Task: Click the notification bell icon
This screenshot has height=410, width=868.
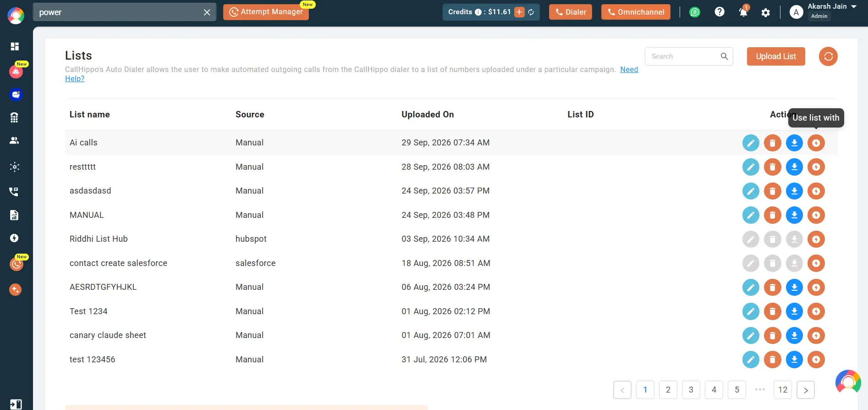Action: coord(743,12)
